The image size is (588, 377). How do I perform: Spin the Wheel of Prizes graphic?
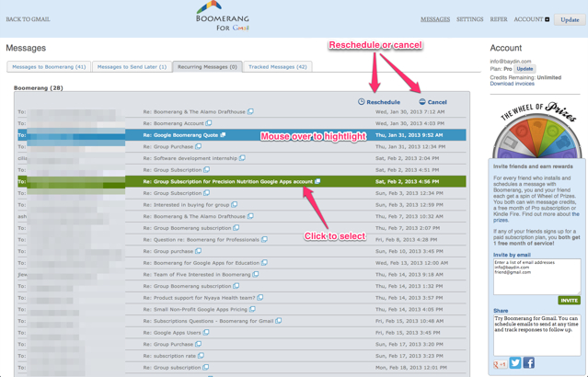(x=537, y=131)
